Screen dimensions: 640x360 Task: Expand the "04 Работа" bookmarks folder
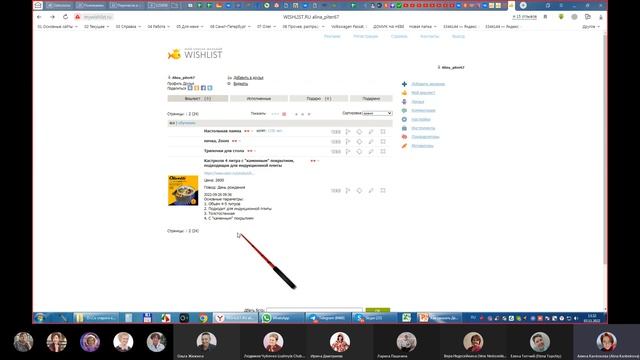(158, 27)
